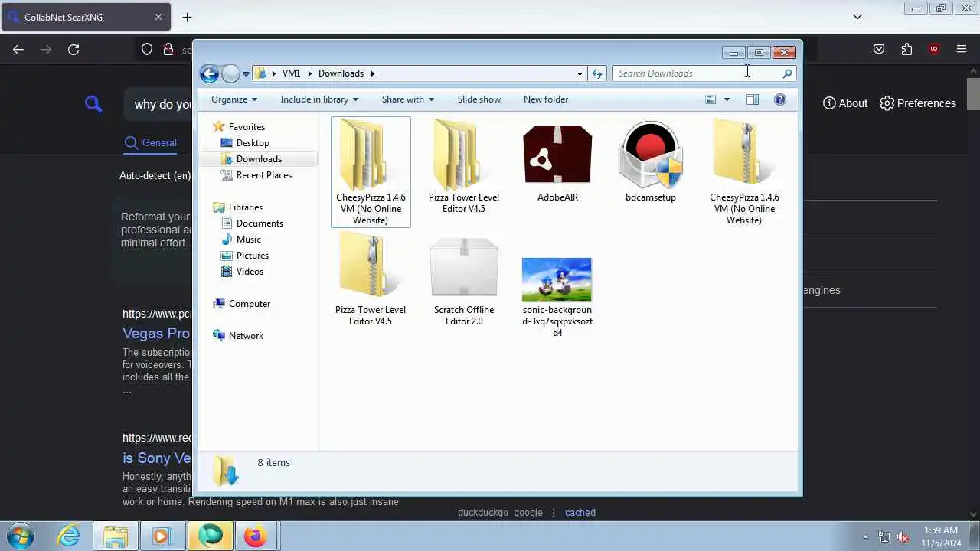This screenshot has height=551, width=980.
Task: Open the Auto-detect (en) language selector
Action: pyautogui.click(x=155, y=176)
